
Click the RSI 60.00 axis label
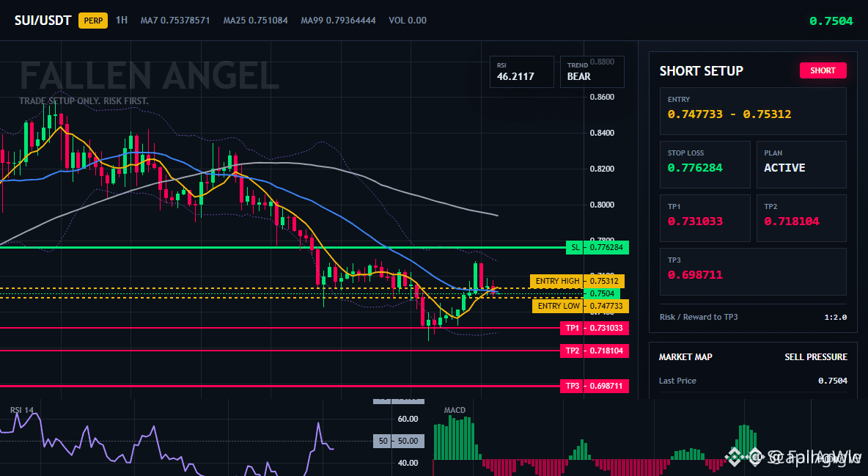click(408, 419)
